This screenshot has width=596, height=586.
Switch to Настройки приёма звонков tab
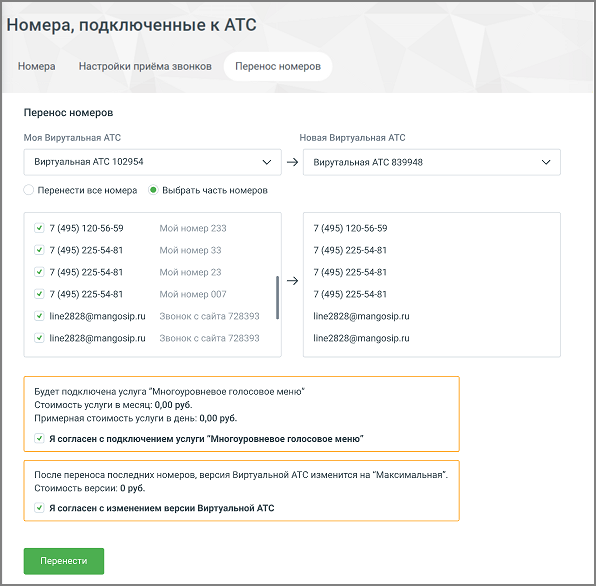pos(145,67)
